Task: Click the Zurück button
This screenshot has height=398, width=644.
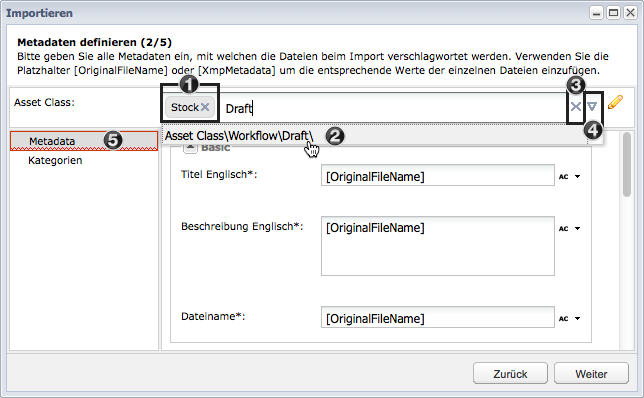Action: 510,373
